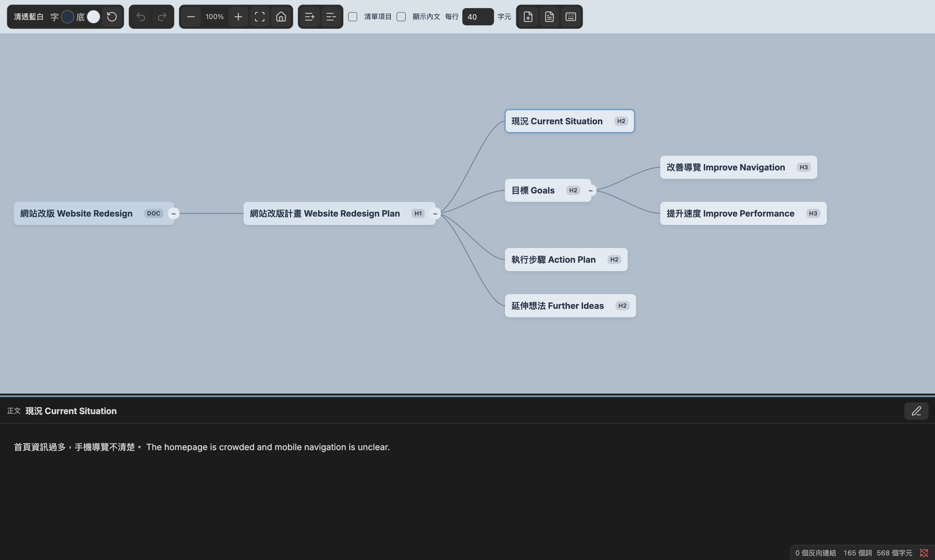
Task: Pick the 底 background color swatch
Action: pyautogui.click(x=93, y=17)
